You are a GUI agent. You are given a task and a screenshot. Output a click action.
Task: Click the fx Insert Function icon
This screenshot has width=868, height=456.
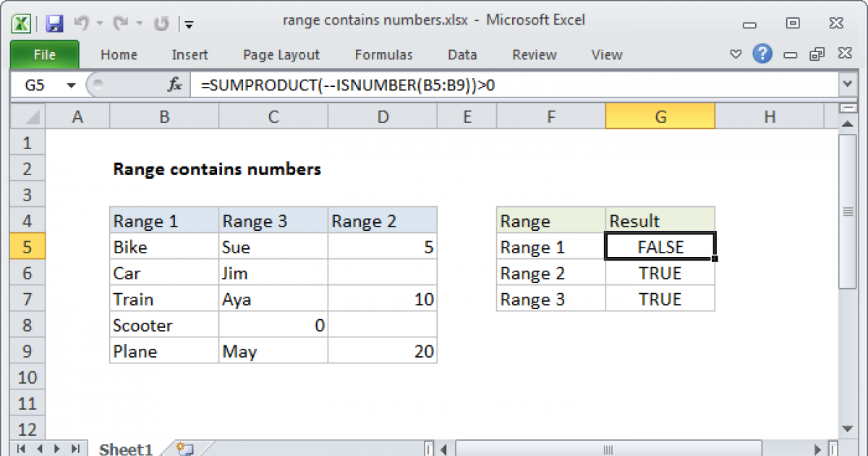pyautogui.click(x=175, y=85)
